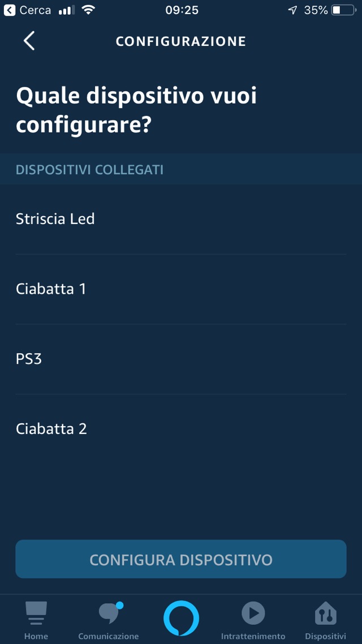Tap the Dispositivi Collegati section header

(90, 170)
